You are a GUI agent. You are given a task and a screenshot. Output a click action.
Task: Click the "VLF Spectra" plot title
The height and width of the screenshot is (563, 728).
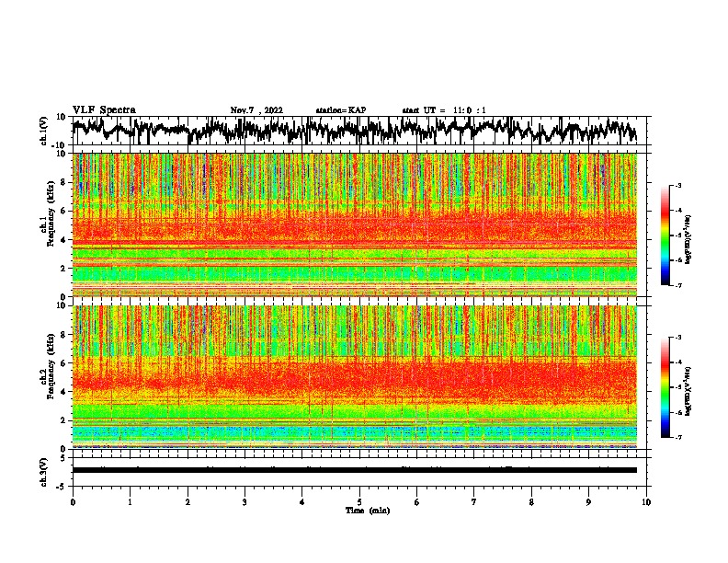pos(104,110)
